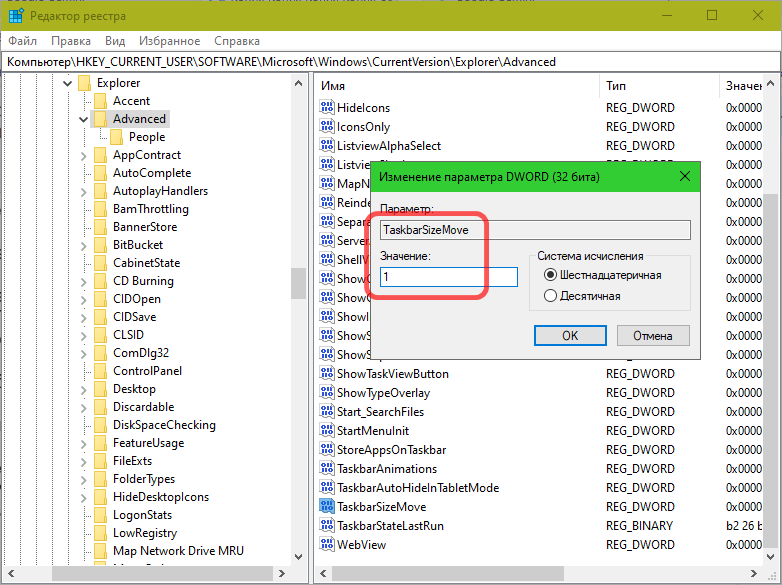Close the DWORD edit dialog
782x585 pixels.
pos(685,177)
